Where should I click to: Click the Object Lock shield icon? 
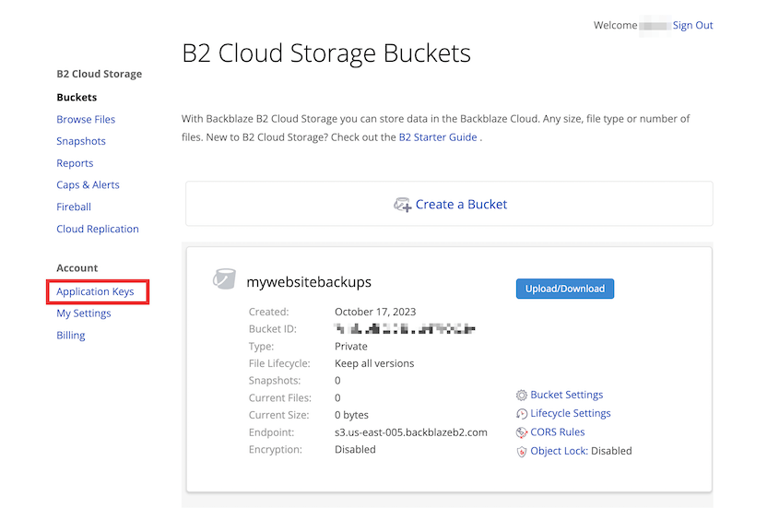pos(521,452)
